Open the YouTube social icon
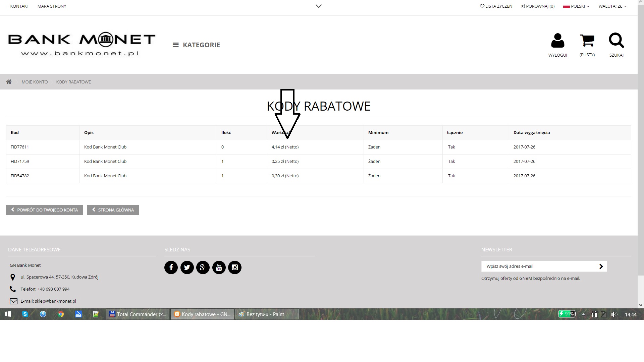 [x=219, y=267]
